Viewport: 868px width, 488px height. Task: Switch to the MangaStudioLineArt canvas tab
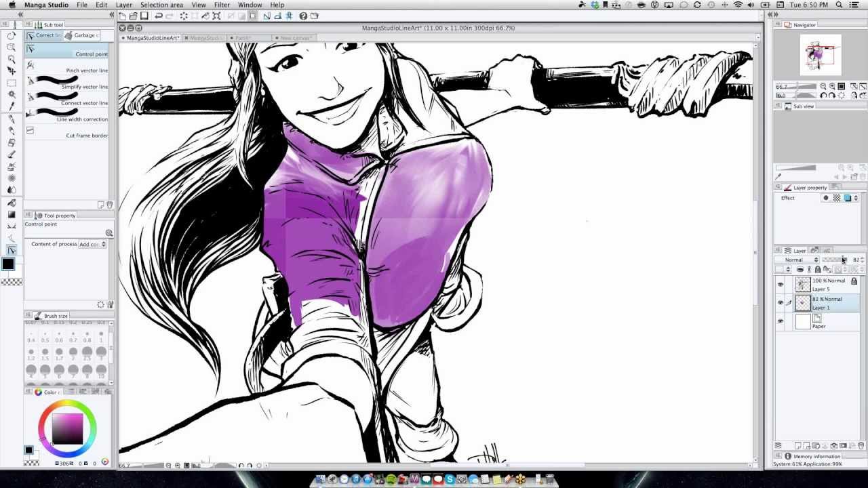point(151,39)
